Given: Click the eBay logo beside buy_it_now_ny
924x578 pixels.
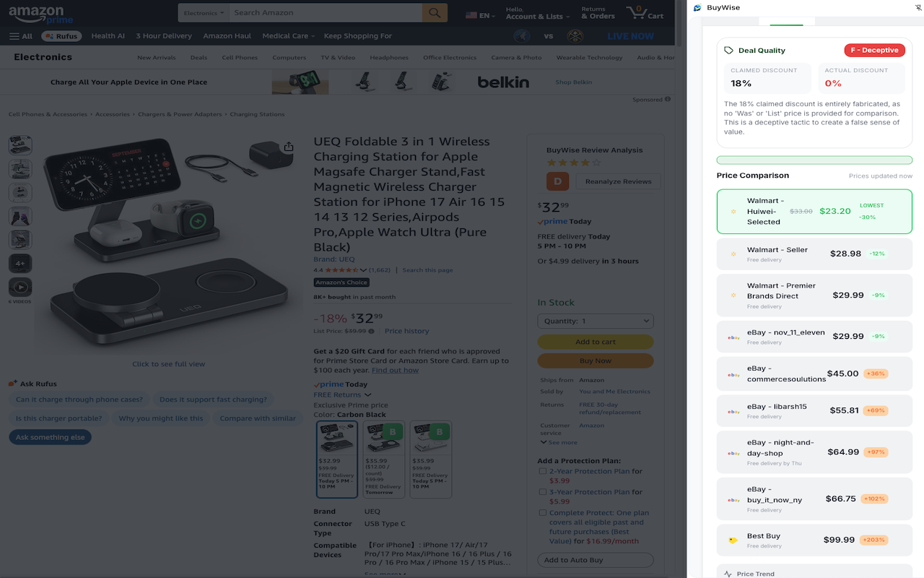Looking at the screenshot, I should 733,500.
